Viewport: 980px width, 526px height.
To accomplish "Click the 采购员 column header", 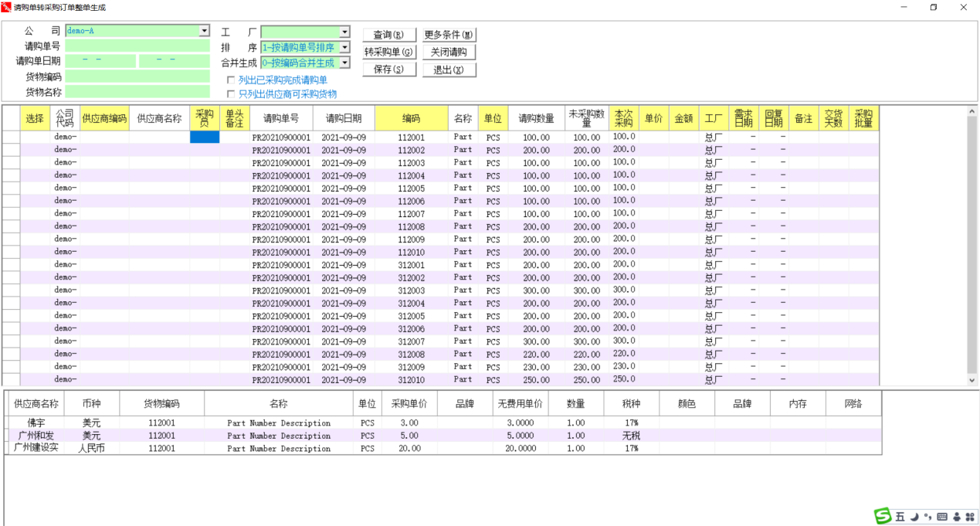I will point(205,118).
